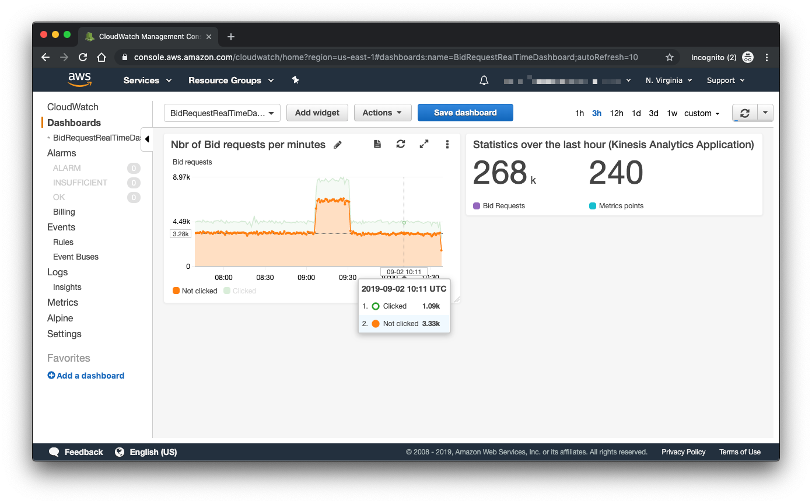The height and width of the screenshot is (504, 812).
Task: Collapse the left navigation pane arrow
Action: coord(146,139)
